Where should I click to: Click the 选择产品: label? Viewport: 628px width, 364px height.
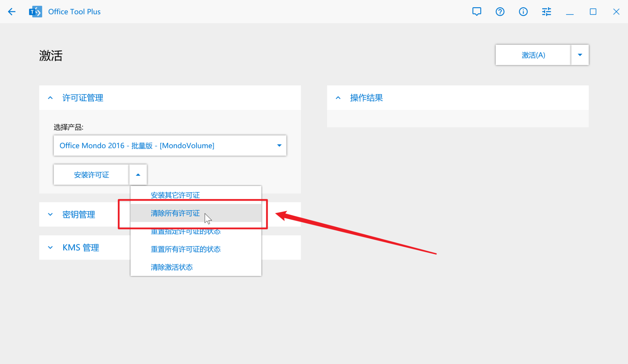(68, 127)
